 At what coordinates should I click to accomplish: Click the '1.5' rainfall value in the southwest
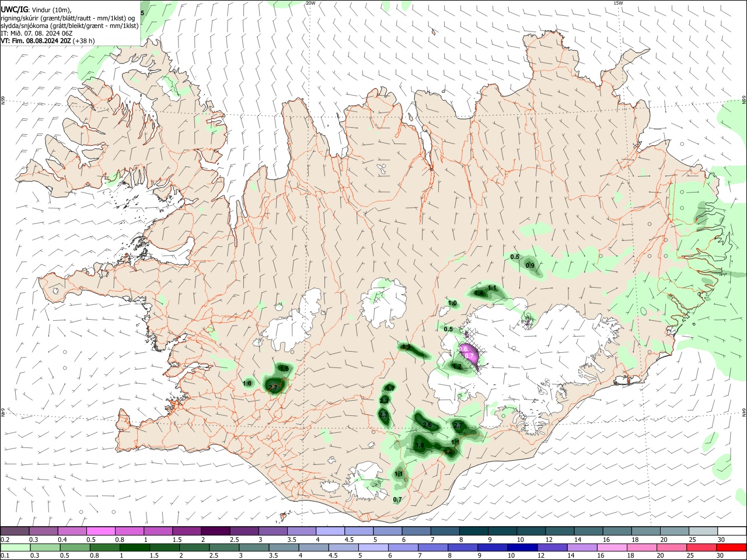coord(284,368)
